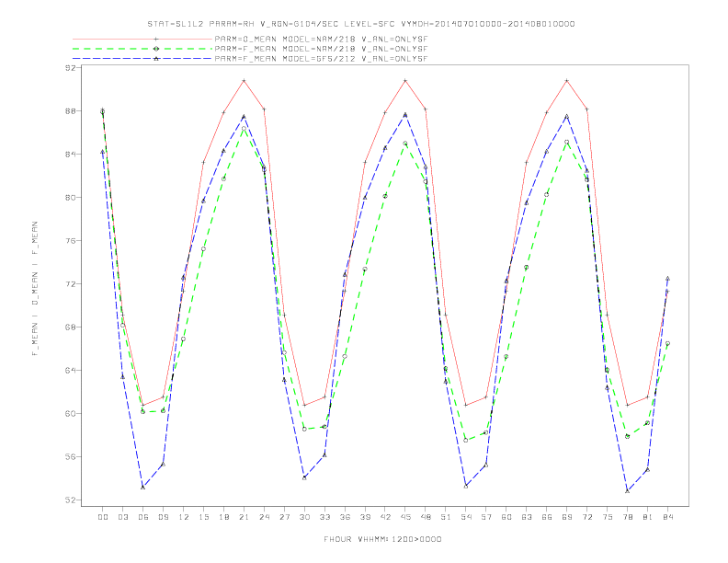Click forecast hour 33 on the x-axis
The width and height of the screenshot is (728, 563).
coord(324,517)
